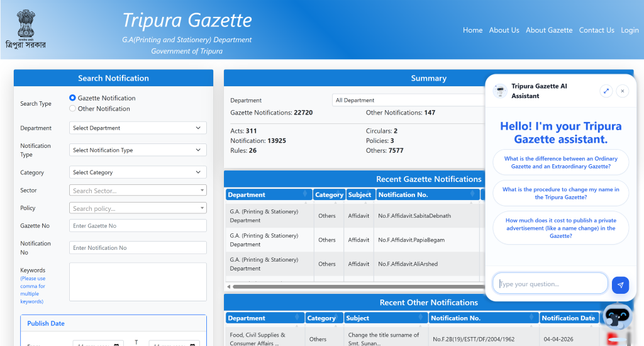This screenshot has width=644, height=346.
Task: Click the floating chatbot robot launcher icon
Action: (618, 317)
